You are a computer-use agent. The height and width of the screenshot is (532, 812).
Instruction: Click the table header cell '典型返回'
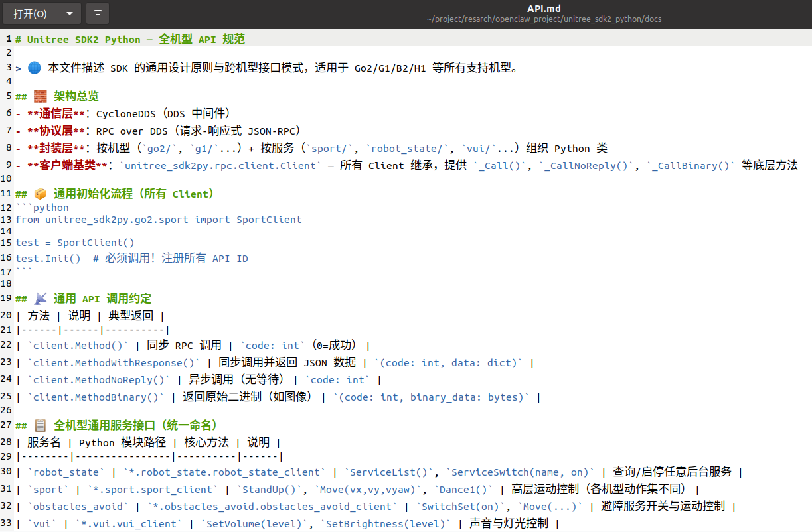(131, 316)
